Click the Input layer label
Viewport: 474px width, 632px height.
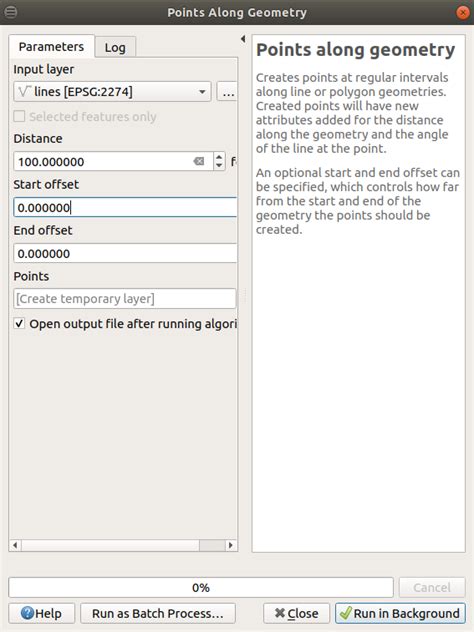(44, 69)
